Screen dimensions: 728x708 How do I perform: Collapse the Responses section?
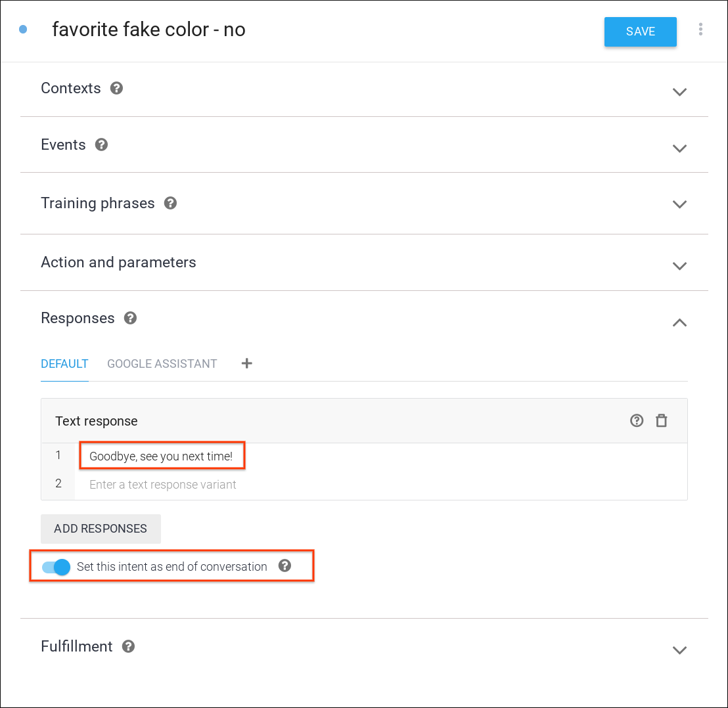tap(679, 322)
